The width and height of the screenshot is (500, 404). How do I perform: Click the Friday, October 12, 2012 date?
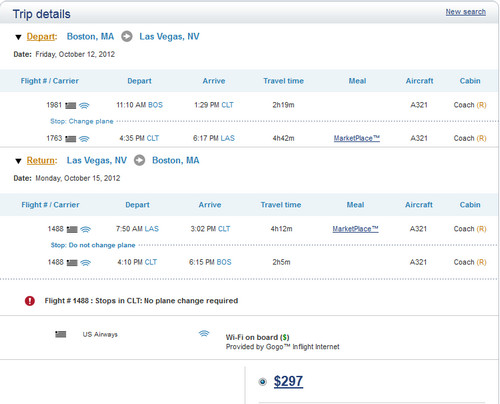(x=75, y=54)
